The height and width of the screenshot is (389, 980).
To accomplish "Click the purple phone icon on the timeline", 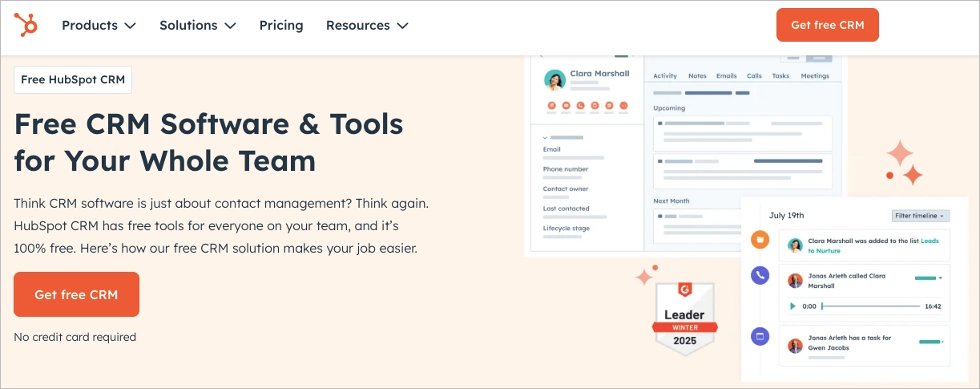I will [760, 276].
